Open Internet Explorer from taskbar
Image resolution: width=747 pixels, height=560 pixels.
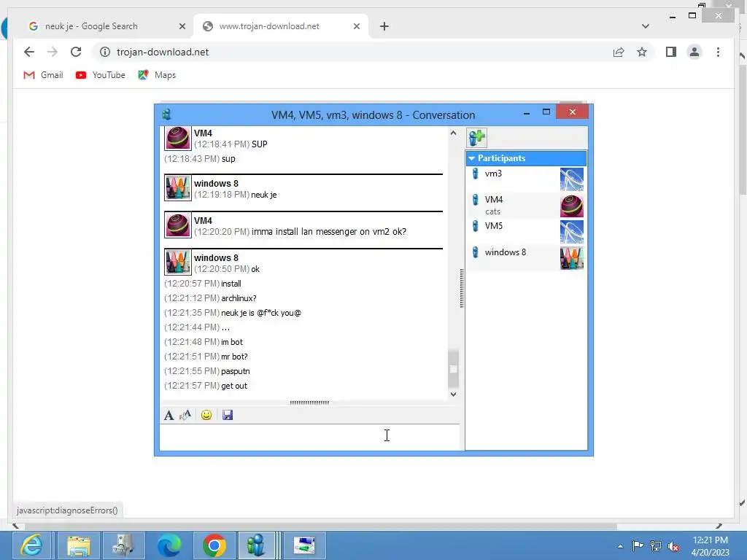pos(32,545)
